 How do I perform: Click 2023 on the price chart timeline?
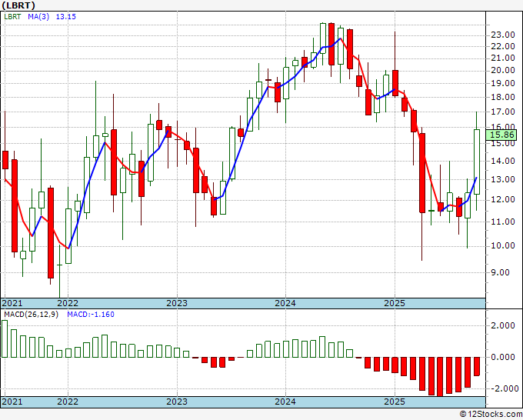(x=177, y=303)
